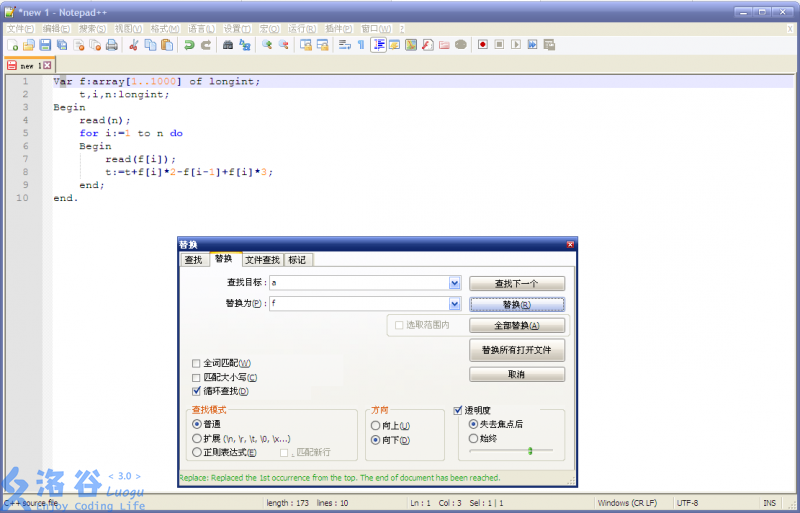Click the Paste clipboard icon

(x=167, y=45)
